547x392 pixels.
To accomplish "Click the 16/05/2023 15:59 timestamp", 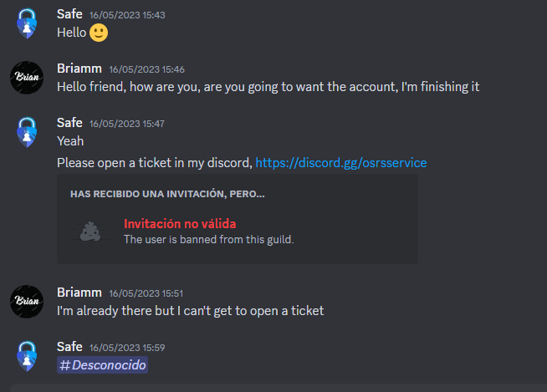I will point(127,348).
